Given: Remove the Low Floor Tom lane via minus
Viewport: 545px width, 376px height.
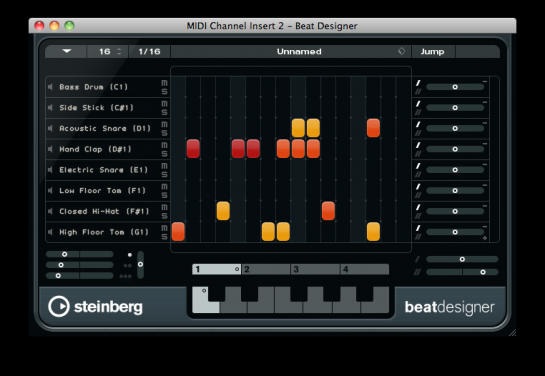Looking at the screenshot, I should pyautogui.click(x=485, y=185).
